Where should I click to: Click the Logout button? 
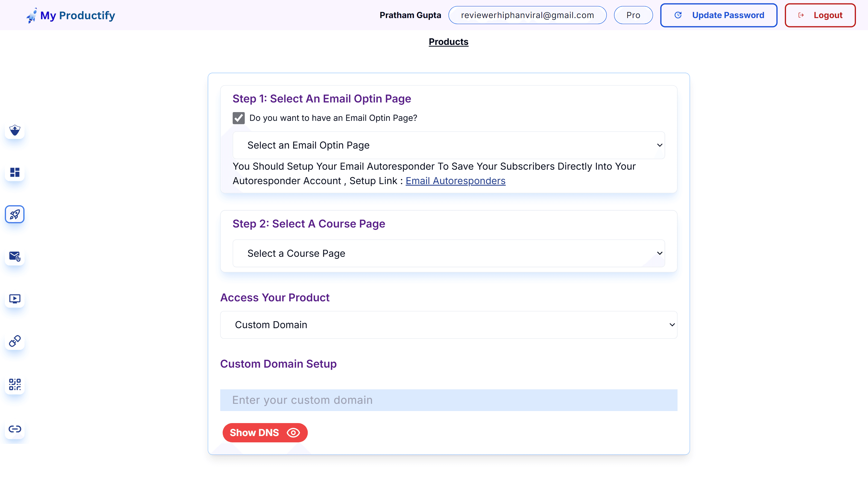820,15
